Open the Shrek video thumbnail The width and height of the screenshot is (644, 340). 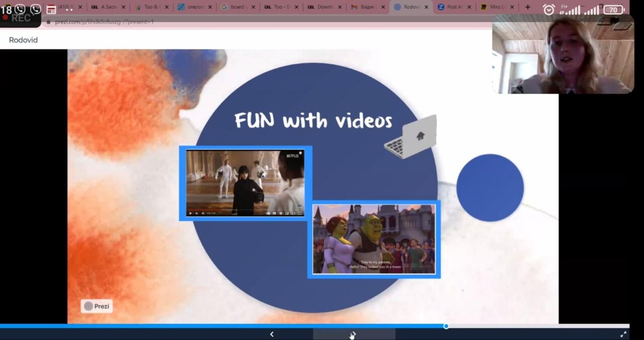[374, 239]
